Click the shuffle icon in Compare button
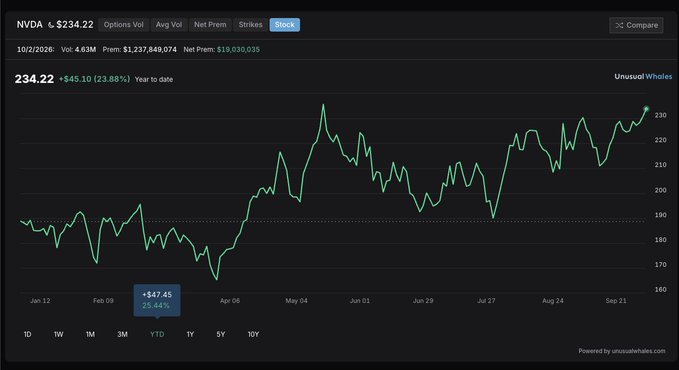The image size is (679, 370). [x=619, y=26]
